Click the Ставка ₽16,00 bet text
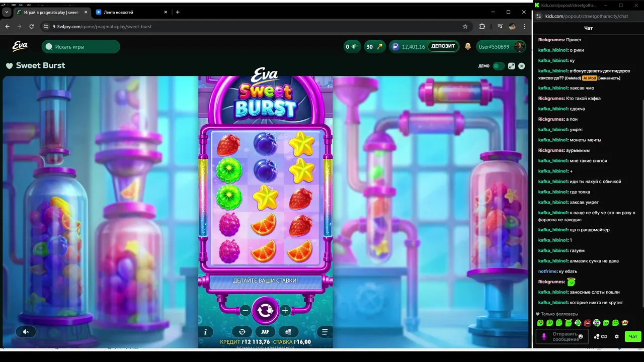Image resolution: width=644 pixels, height=362 pixels. click(292, 342)
